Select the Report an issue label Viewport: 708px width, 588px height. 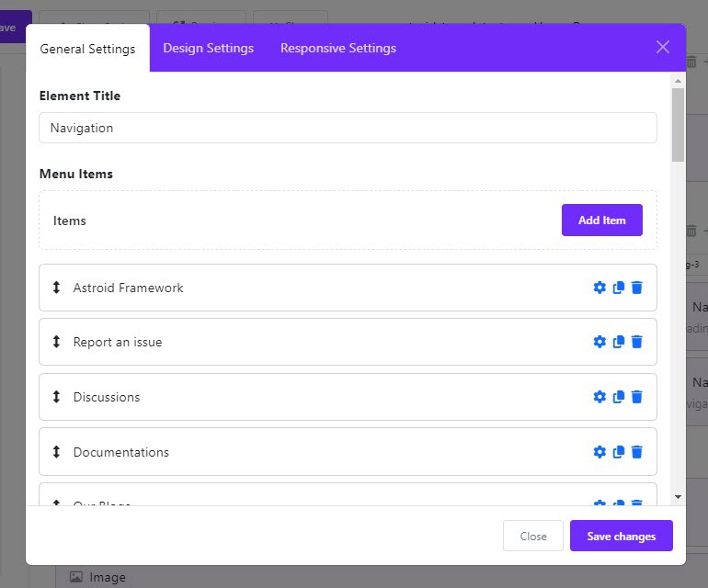[118, 342]
